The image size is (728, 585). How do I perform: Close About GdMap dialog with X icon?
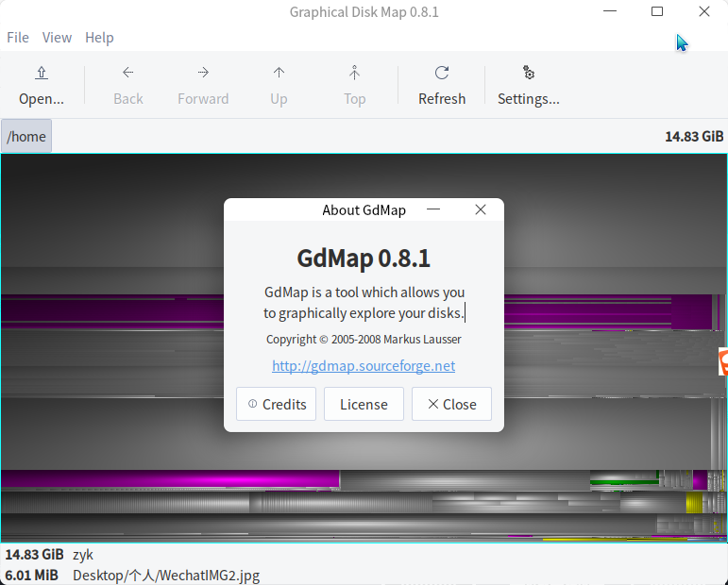pos(481,209)
